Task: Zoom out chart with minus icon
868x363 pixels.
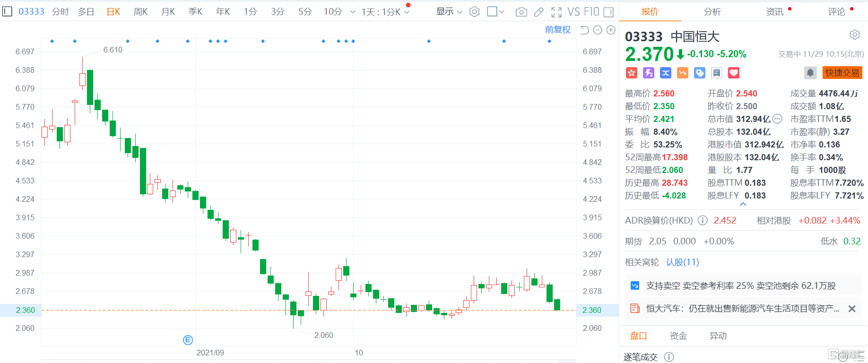Action: coord(598,30)
